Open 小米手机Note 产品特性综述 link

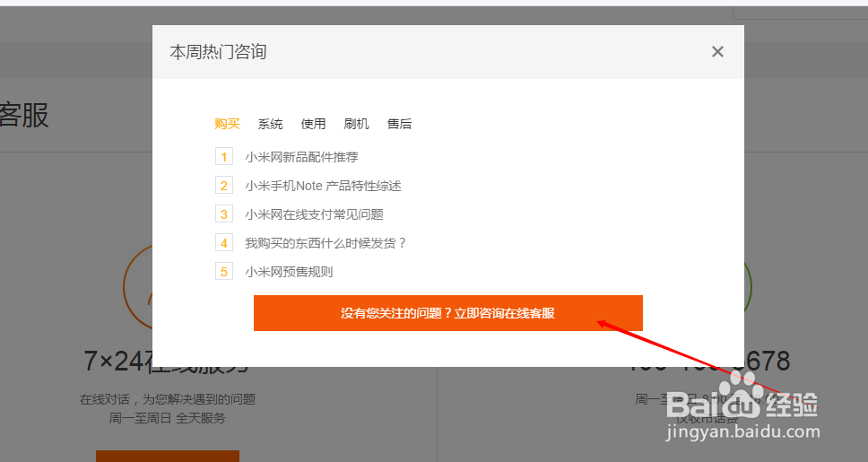pos(324,186)
